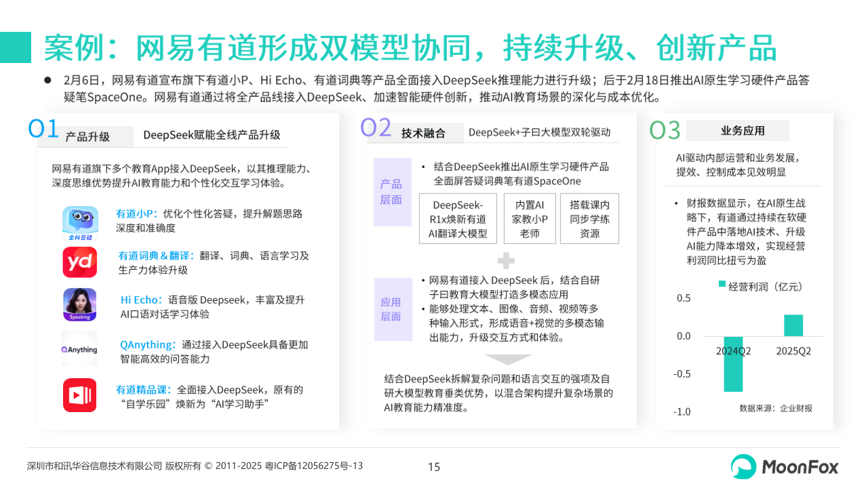Click the 内置AI家教小P老师 box
The image size is (868, 488).
[x=529, y=219]
